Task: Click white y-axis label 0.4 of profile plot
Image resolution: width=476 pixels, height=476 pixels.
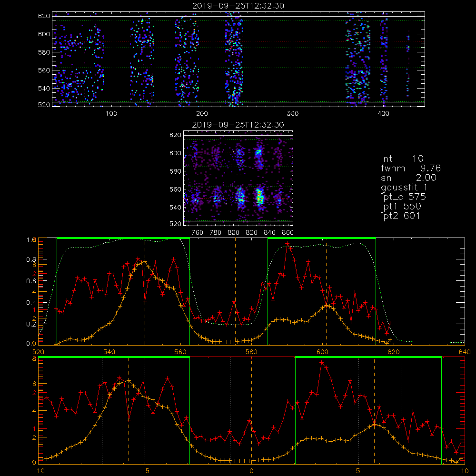Action: coord(31,303)
